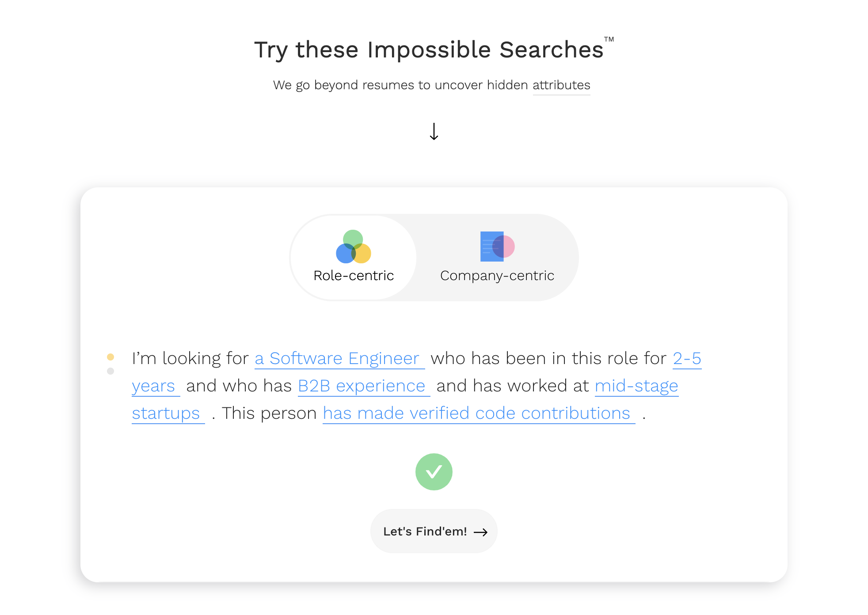Click the green checkmark circle icon
Screen dimensions: 868x615
click(434, 472)
